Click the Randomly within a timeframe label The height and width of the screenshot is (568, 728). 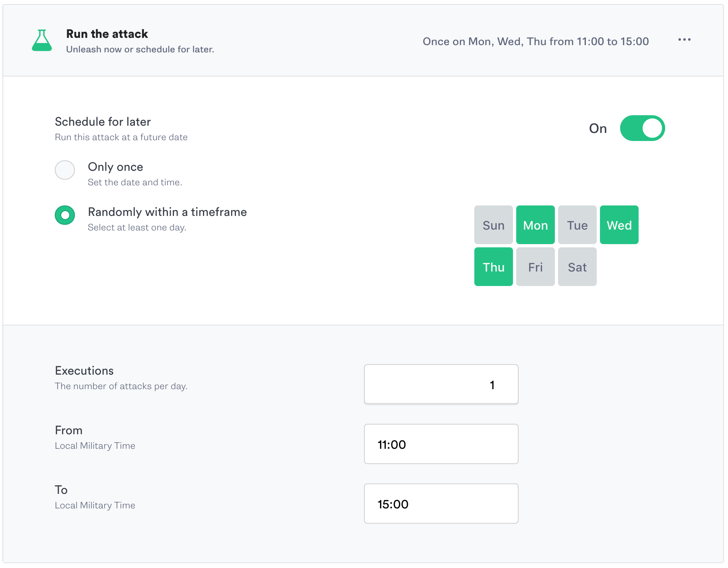(167, 212)
